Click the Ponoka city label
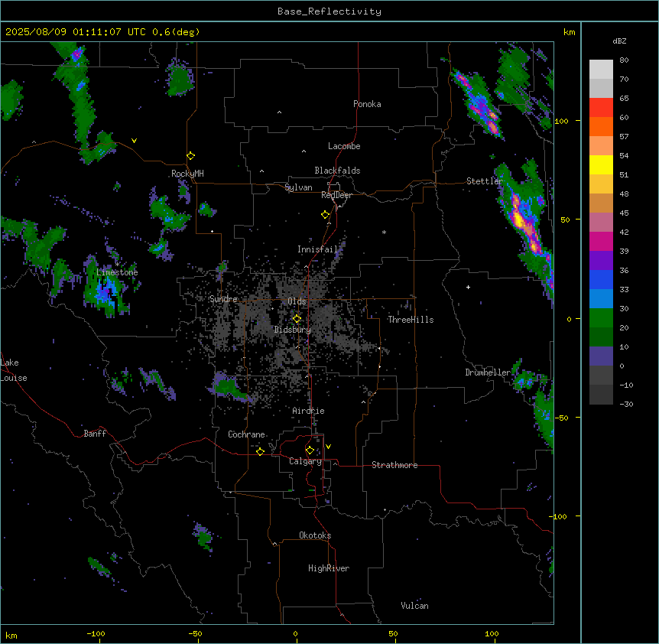The width and height of the screenshot is (659, 644). pyautogui.click(x=367, y=104)
